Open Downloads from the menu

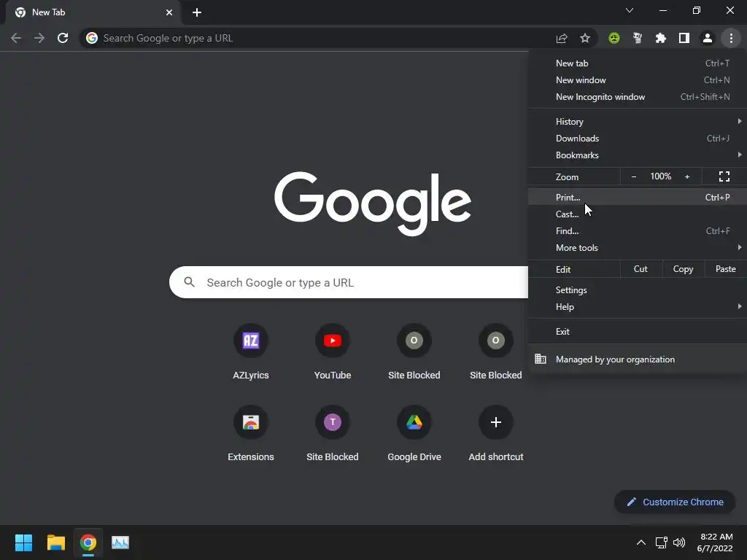[x=638, y=139]
